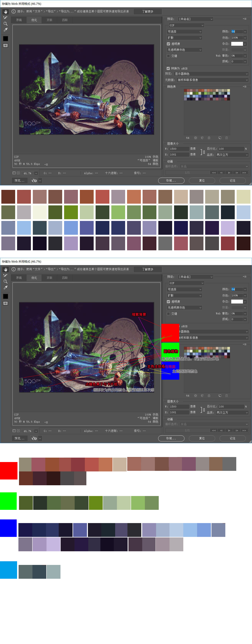Click the black eyedropper color swatch in top dialog
Screen dimensions: 252x644
pyautogui.click(x=6, y=39)
